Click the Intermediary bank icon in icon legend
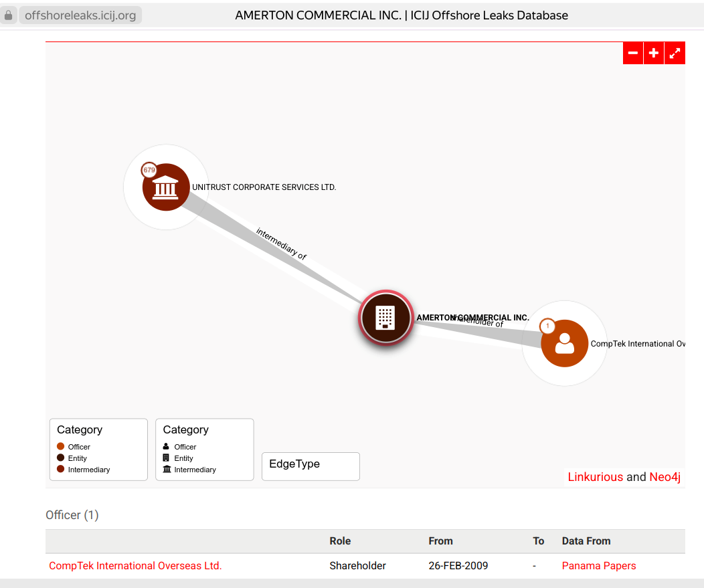 point(167,469)
